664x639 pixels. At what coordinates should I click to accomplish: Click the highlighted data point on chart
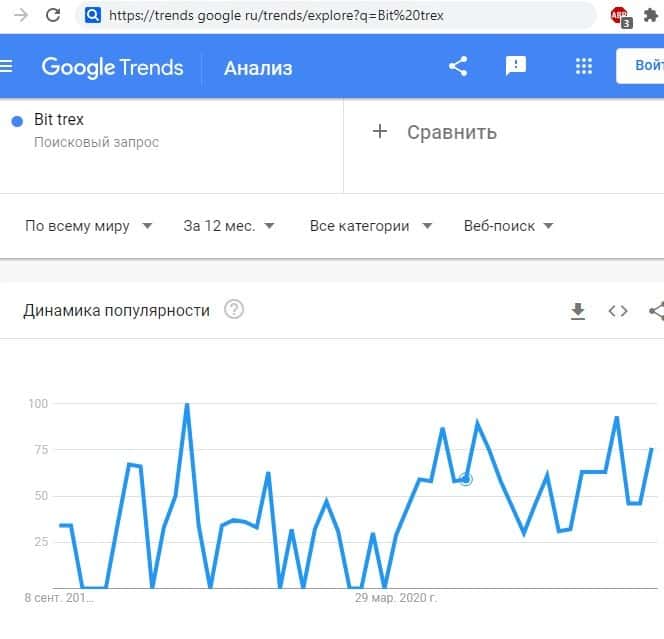(465, 480)
